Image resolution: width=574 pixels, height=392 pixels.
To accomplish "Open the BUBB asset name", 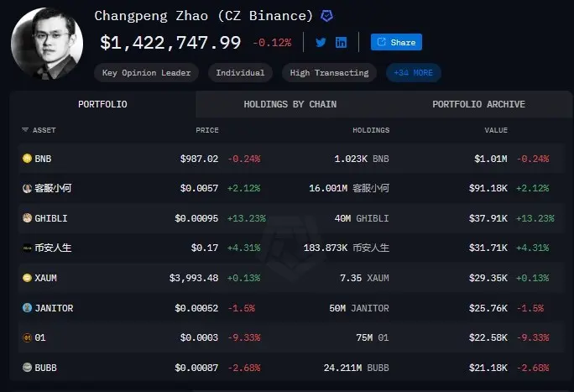I will [x=46, y=368].
